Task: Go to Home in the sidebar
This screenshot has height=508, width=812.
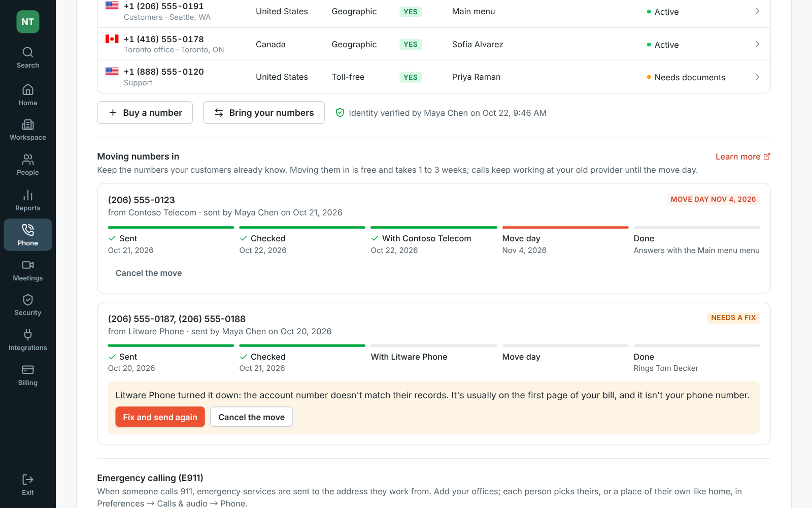Action: [x=28, y=95]
